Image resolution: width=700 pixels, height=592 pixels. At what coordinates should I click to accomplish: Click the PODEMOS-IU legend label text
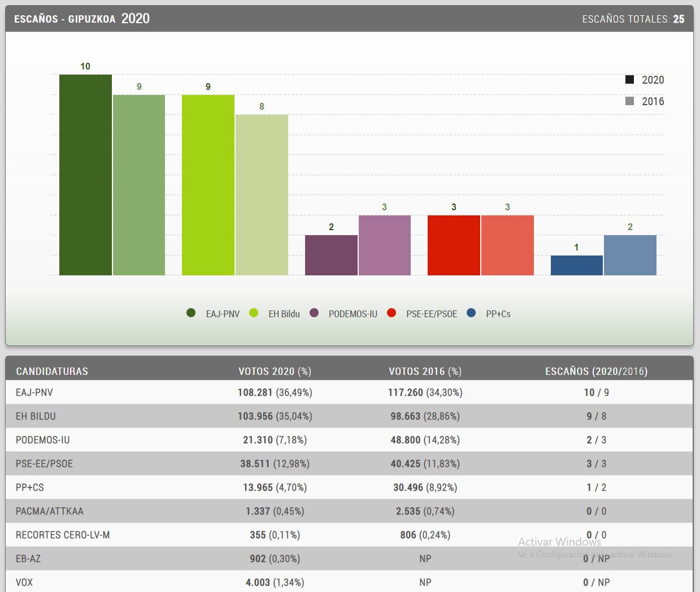(353, 314)
